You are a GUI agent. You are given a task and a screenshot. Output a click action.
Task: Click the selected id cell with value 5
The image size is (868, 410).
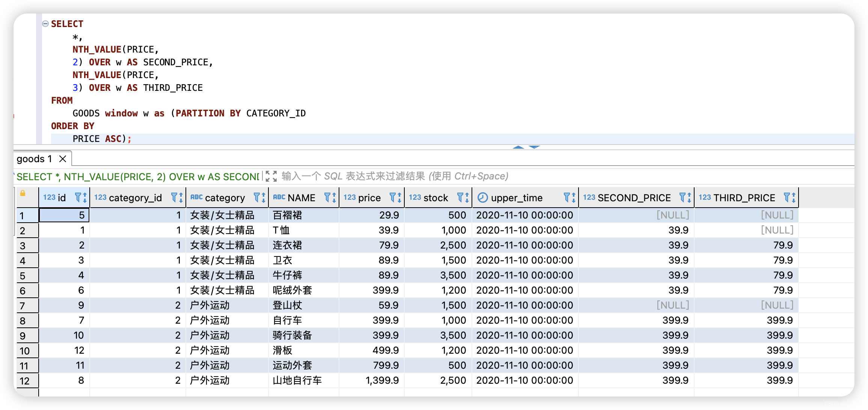[x=64, y=215]
